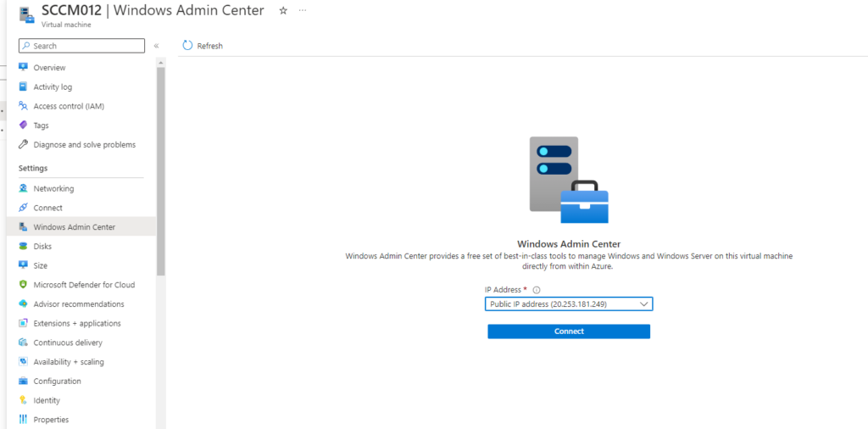The width and height of the screenshot is (868, 429).
Task: Click the Networking icon
Action: click(x=23, y=188)
